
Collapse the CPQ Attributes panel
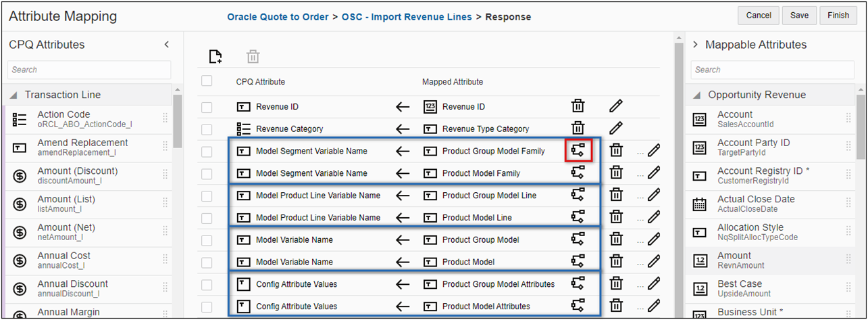click(167, 45)
